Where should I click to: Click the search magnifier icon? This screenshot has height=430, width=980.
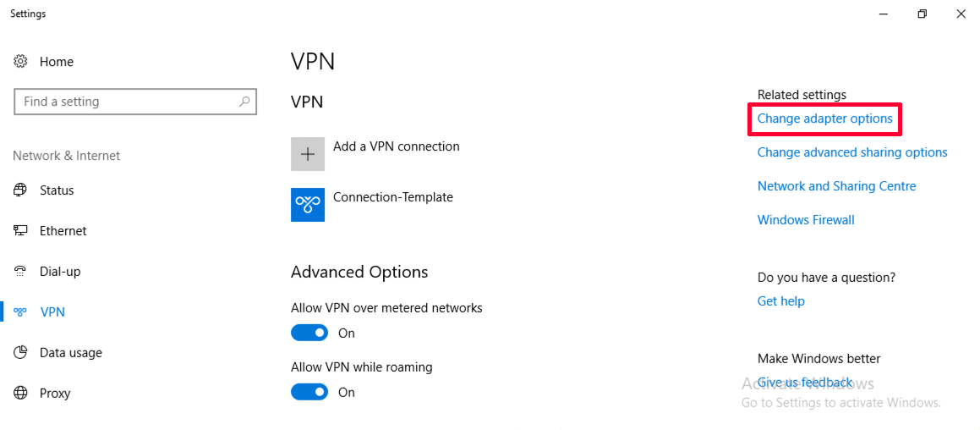click(x=244, y=102)
